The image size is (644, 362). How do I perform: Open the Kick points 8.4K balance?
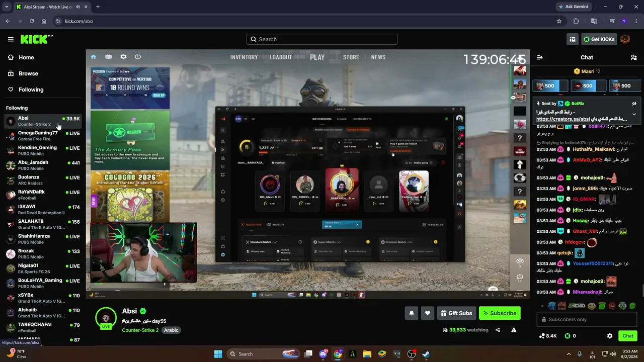[x=547, y=336]
